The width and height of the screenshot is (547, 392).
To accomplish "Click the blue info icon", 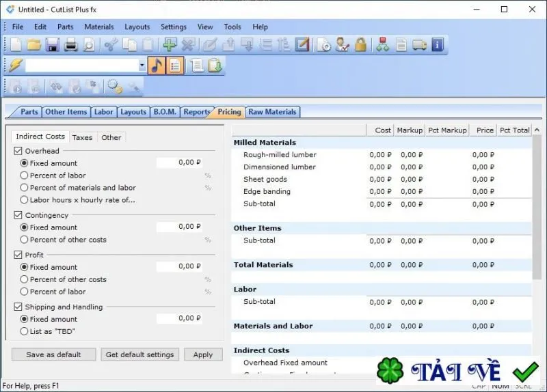I will [x=438, y=45].
